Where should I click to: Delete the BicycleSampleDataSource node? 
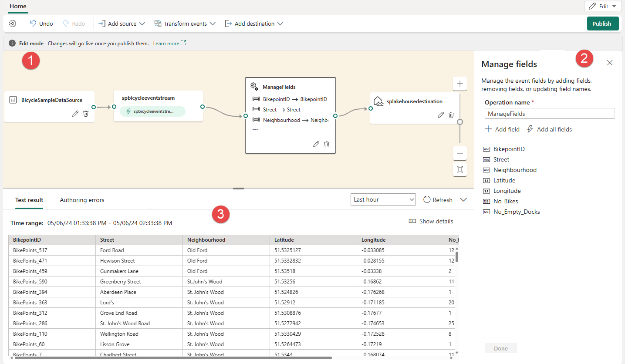tap(85, 114)
